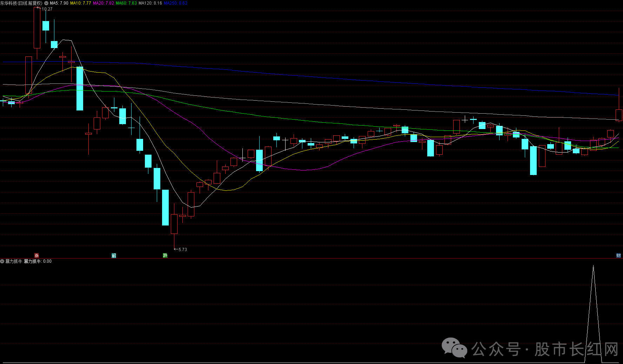Click the red 涨 event marker
The height and width of the screenshot is (364, 623).
(36, 256)
